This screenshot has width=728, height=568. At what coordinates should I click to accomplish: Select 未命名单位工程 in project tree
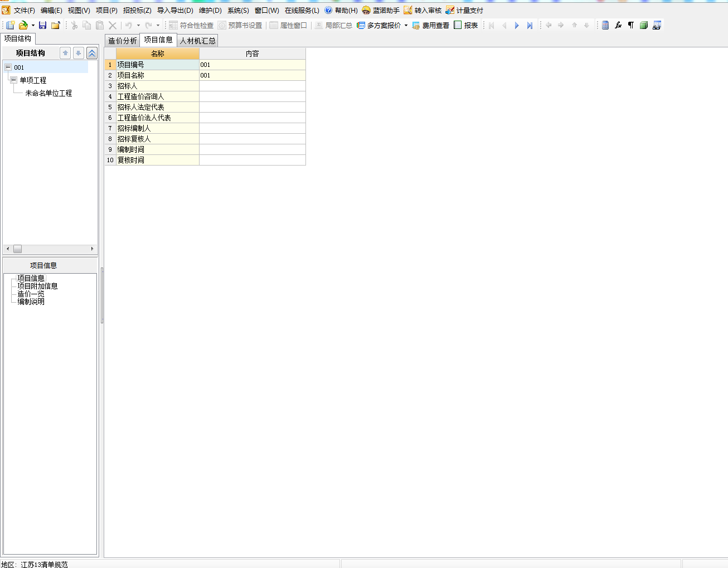(x=48, y=93)
